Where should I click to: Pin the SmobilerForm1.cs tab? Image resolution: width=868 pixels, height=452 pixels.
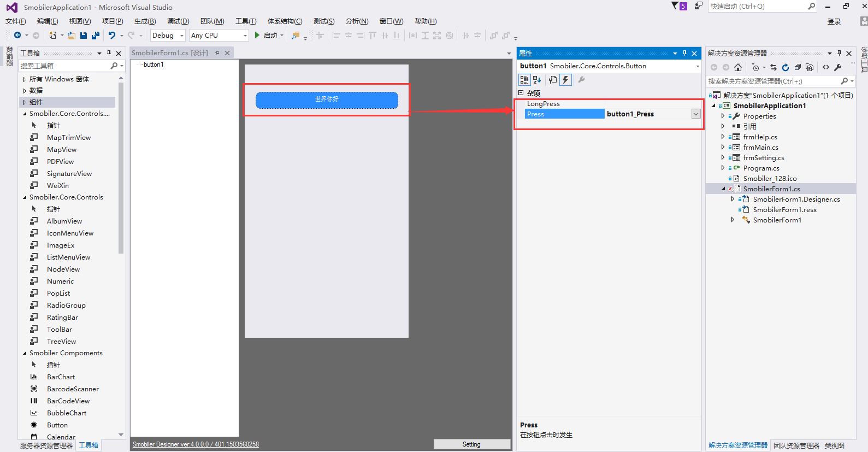tap(217, 53)
